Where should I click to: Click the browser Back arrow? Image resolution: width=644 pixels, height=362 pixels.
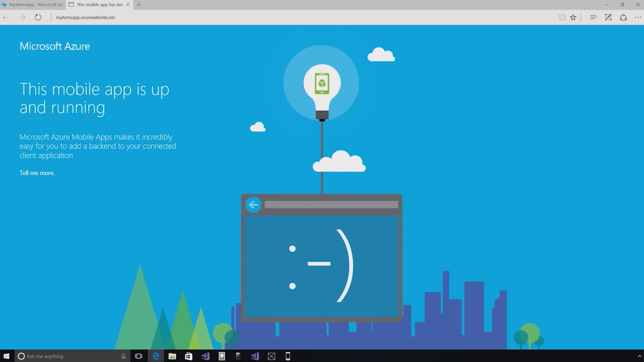6,17
